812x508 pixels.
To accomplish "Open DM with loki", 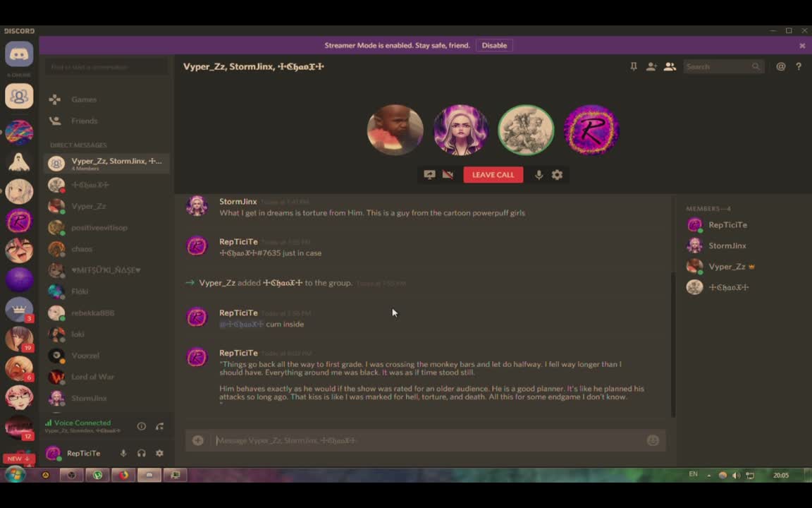I will click(106, 334).
